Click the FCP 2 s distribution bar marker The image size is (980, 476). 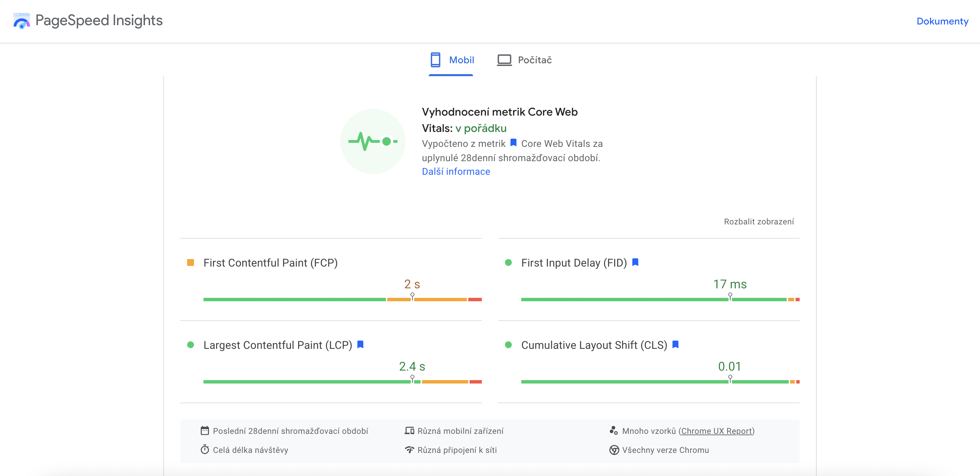click(x=412, y=296)
